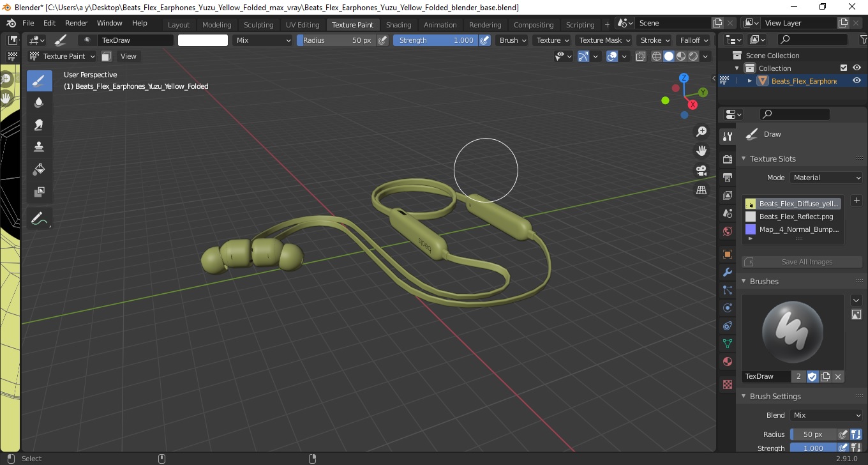Switch to the Scripting workspace tab

pos(580,25)
